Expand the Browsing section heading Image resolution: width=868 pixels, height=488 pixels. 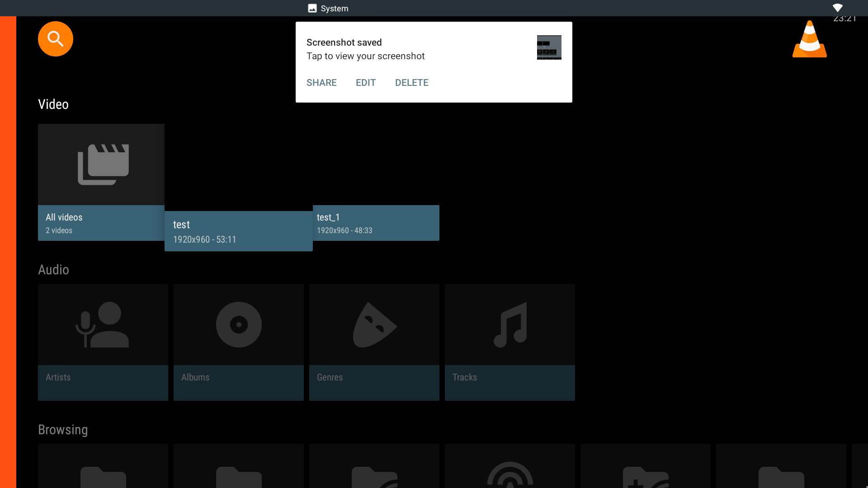[x=63, y=430]
